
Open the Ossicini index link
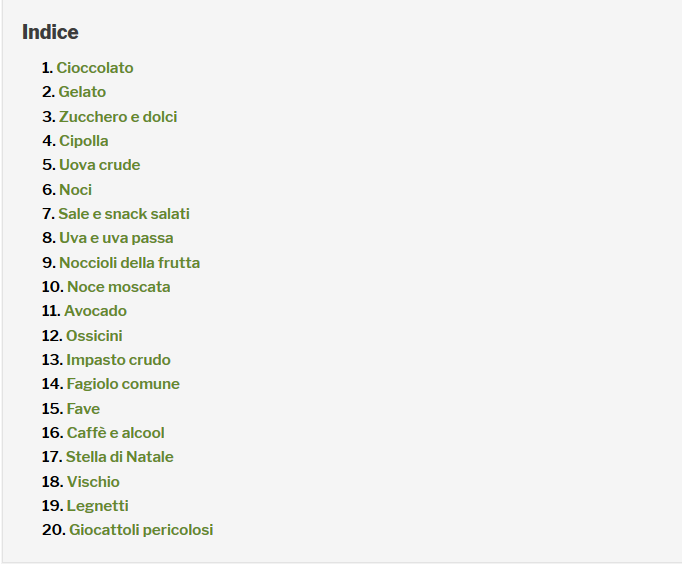(94, 336)
